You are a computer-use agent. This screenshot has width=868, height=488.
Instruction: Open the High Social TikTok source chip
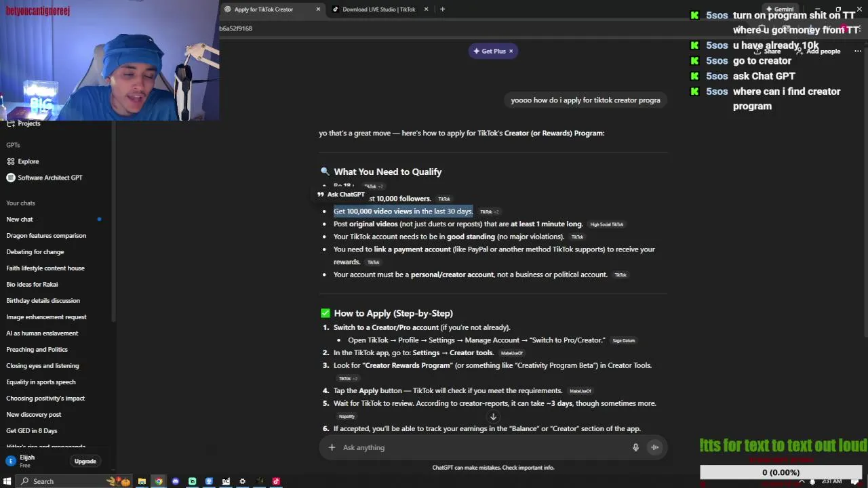point(606,224)
